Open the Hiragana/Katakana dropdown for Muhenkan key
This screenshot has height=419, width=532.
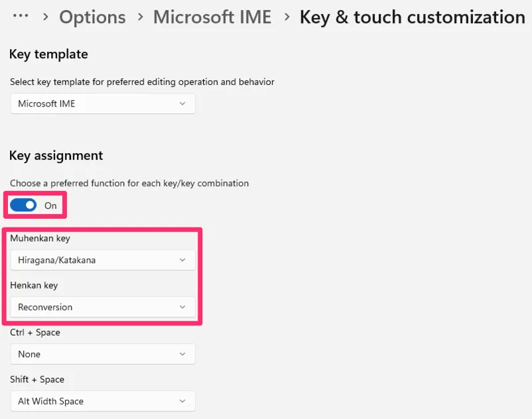103,260
